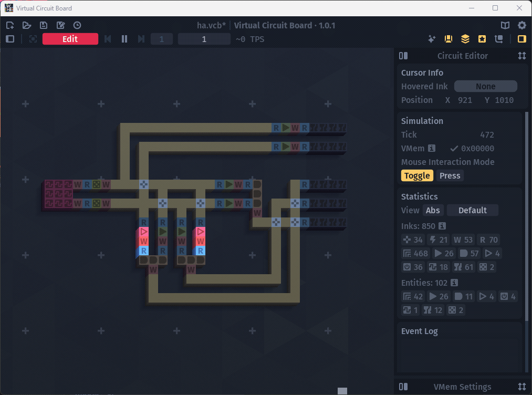This screenshot has height=395, width=532.
Task: Click the LED entities stat showing 12
Action: (x=433, y=310)
